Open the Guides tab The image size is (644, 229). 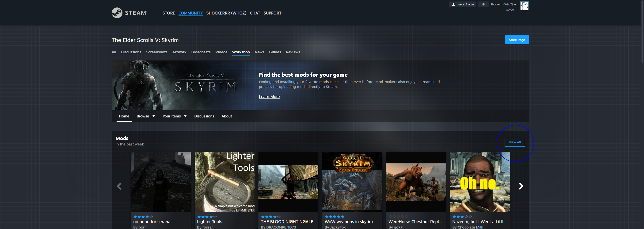point(275,52)
